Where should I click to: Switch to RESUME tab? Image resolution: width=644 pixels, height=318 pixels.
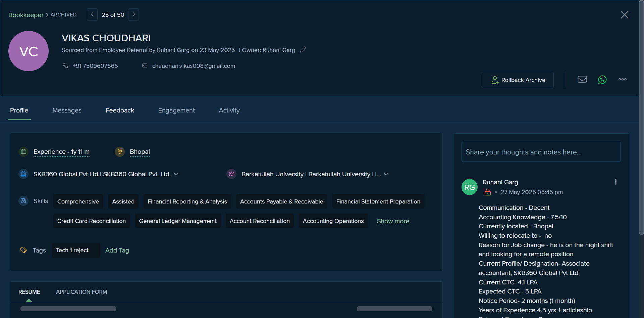[29, 292]
